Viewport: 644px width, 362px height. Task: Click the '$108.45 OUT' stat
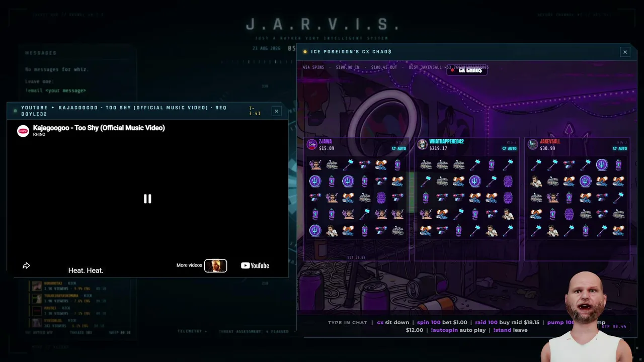tap(384, 67)
